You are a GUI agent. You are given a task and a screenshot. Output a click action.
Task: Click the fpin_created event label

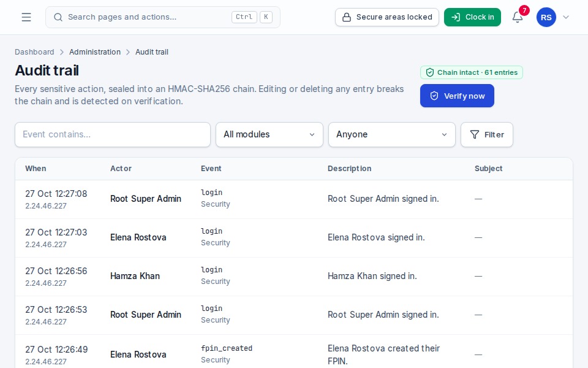click(227, 348)
